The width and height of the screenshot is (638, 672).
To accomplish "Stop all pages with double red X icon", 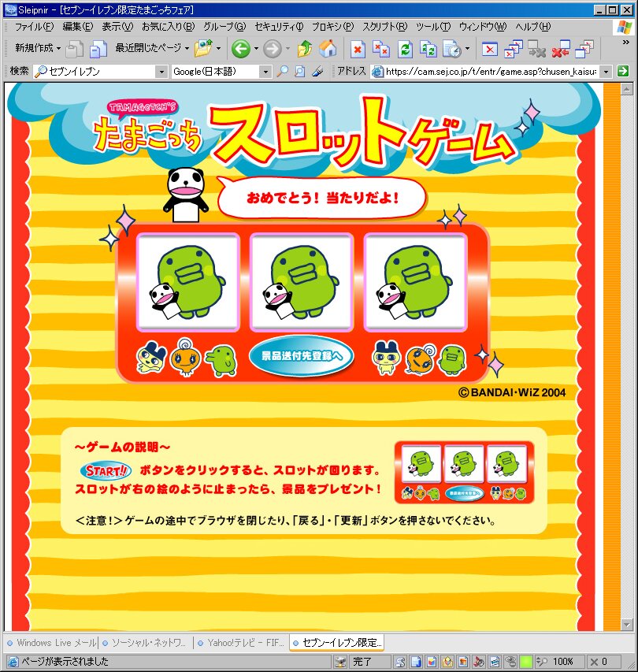I will coord(381,50).
